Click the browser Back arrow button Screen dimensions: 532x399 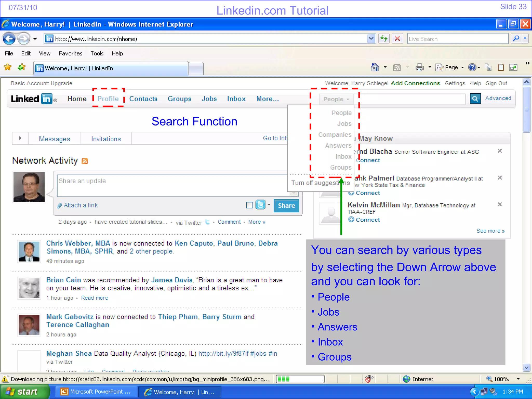(x=9, y=39)
